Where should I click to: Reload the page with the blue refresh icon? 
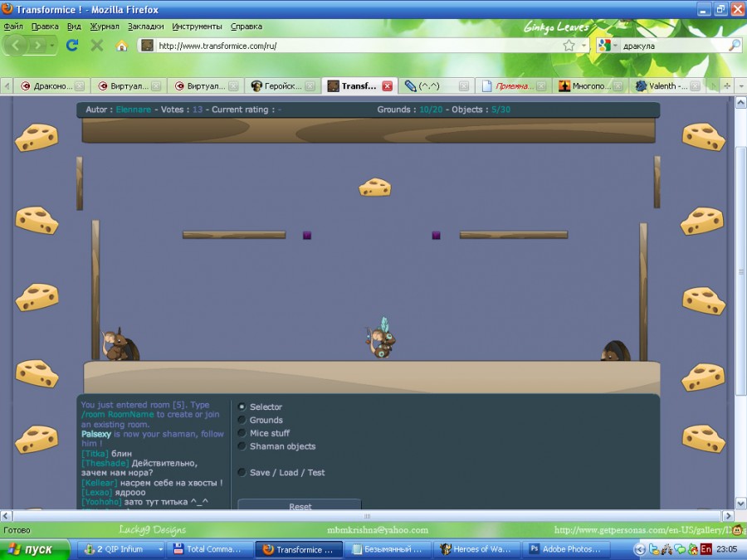(x=72, y=46)
